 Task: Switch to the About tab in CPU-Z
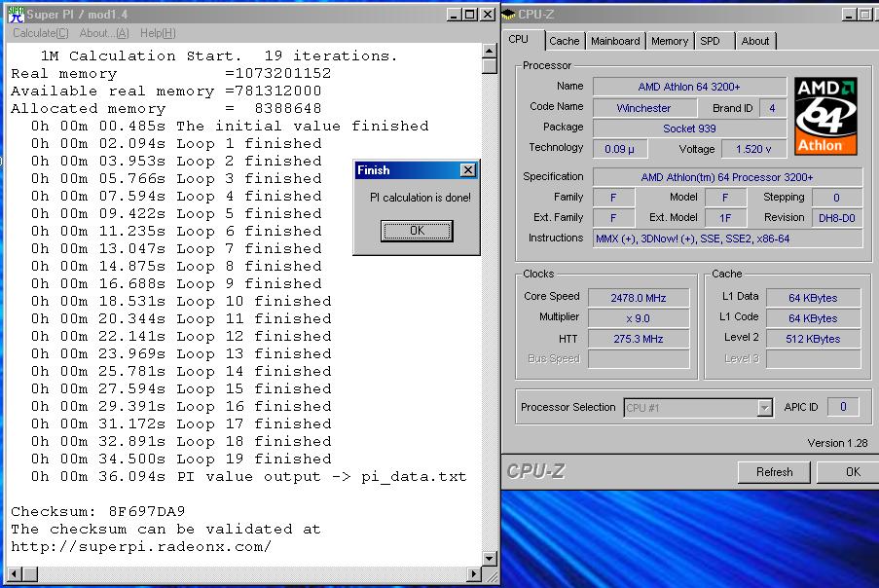pos(755,41)
